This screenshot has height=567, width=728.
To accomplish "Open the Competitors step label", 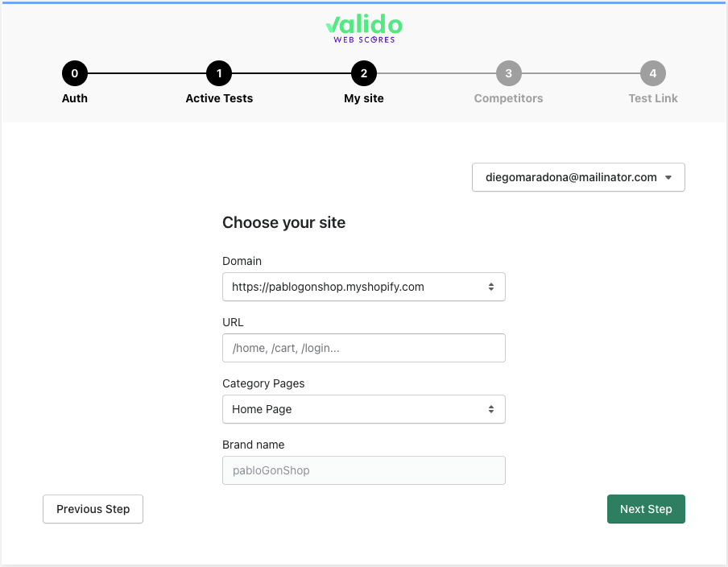I will click(508, 98).
